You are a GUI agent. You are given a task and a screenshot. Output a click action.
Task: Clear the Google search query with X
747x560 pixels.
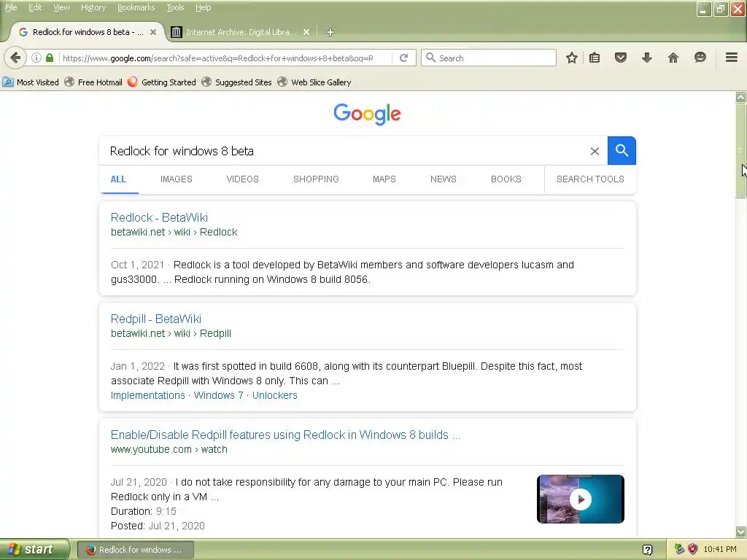(595, 152)
